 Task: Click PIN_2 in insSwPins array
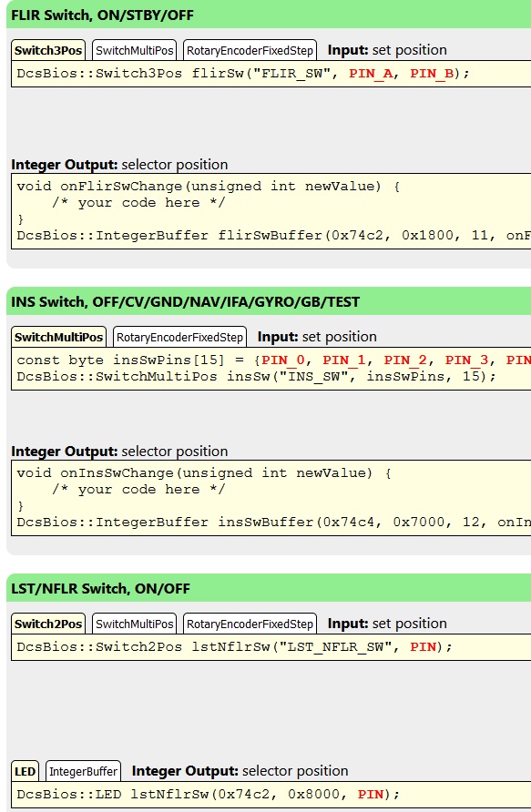coord(405,360)
